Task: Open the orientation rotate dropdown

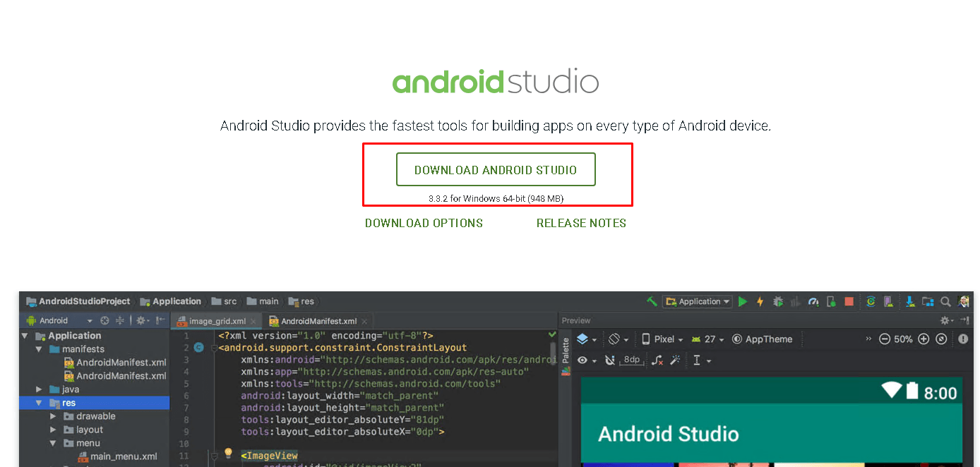Action: tap(619, 339)
